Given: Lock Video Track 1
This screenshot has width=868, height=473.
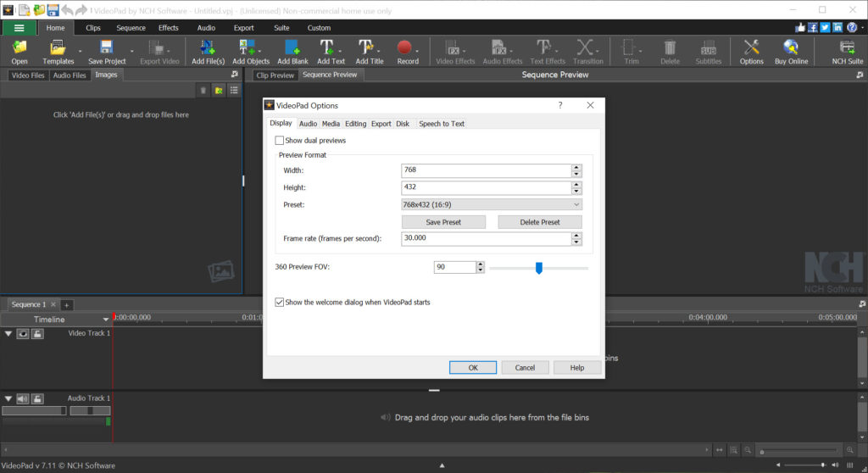Looking at the screenshot, I should pos(37,333).
